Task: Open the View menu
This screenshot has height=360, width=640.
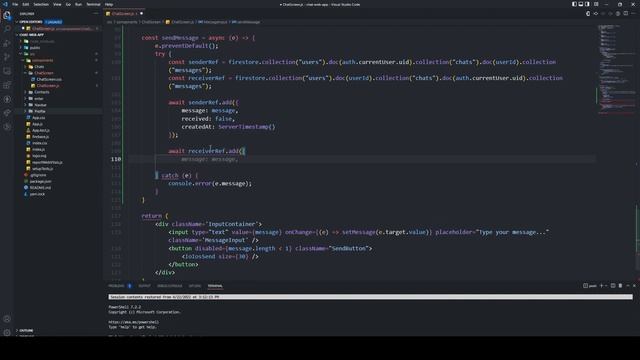Action: point(57,4)
